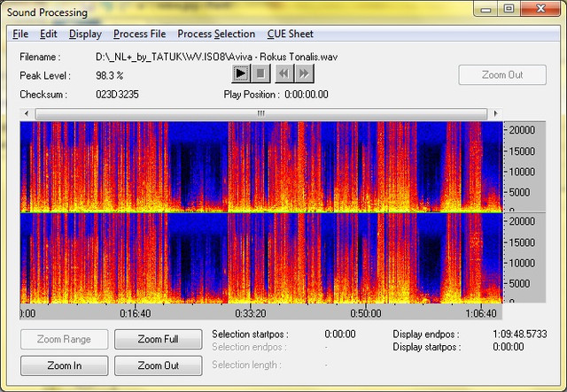
Task: Click the Zoom Range button
Action: (x=65, y=339)
